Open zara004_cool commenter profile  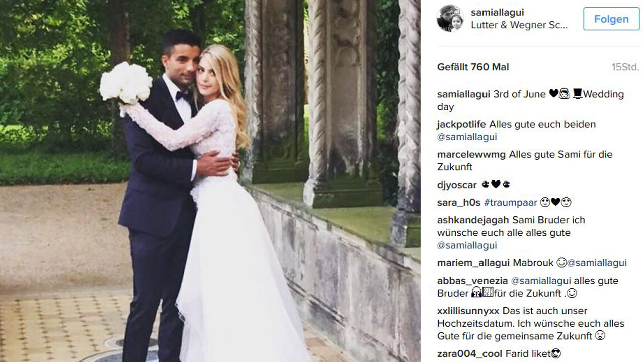click(x=469, y=354)
